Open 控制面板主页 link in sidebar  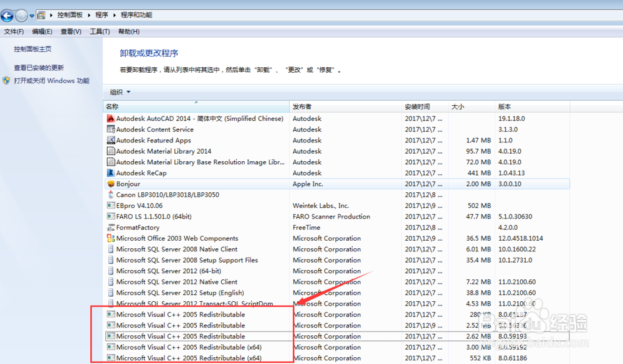[32, 49]
